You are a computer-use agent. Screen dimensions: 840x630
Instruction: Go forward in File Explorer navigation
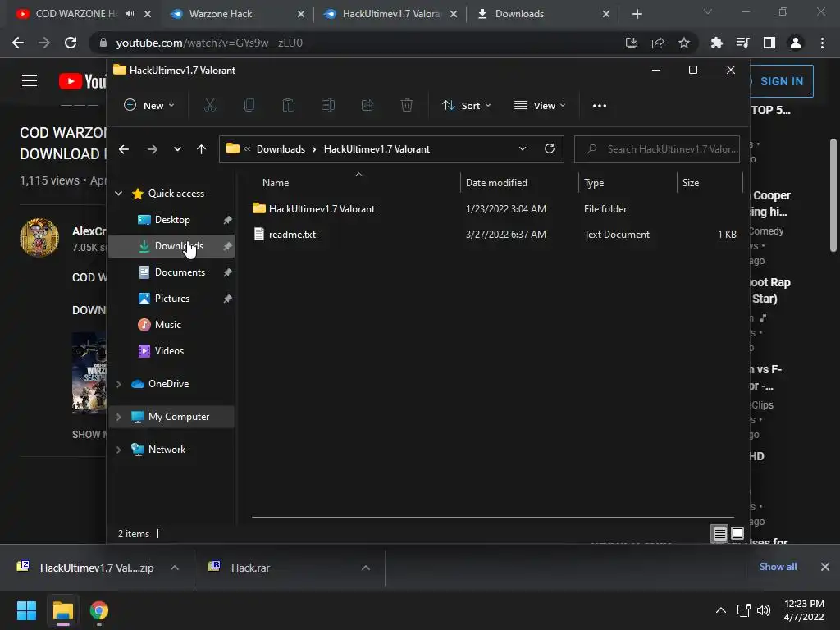[152, 149]
